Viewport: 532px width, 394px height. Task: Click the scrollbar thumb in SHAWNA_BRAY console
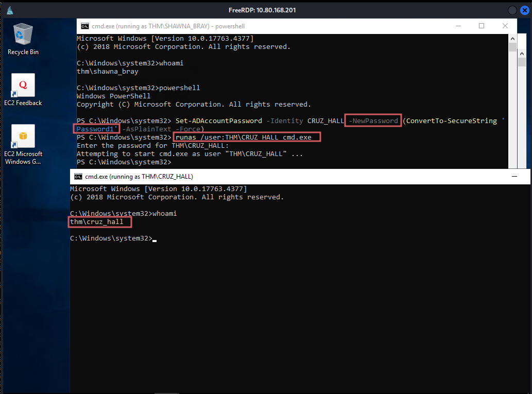[x=512, y=48]
